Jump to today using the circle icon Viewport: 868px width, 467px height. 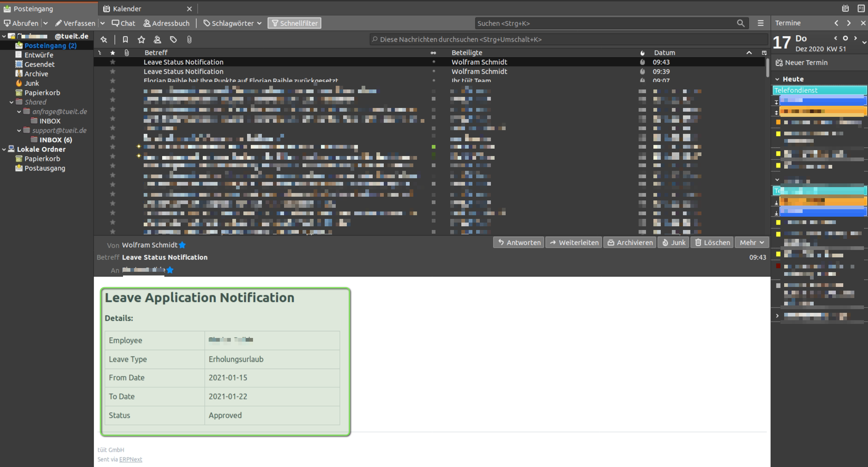pyautogui.click(x=845, y=38)
